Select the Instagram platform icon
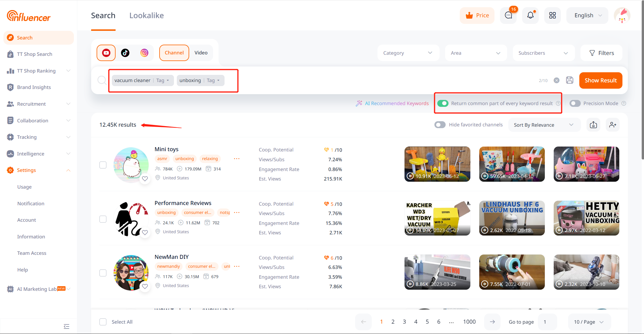 click(144, 53)
